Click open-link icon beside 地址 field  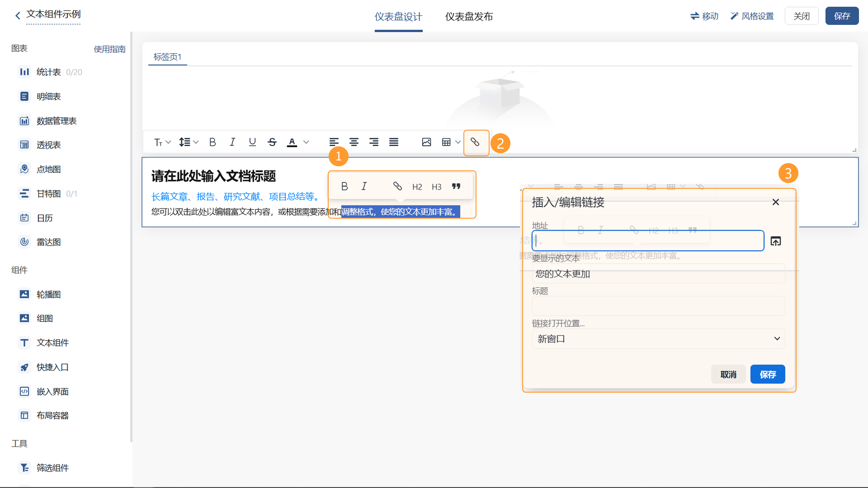776,241
